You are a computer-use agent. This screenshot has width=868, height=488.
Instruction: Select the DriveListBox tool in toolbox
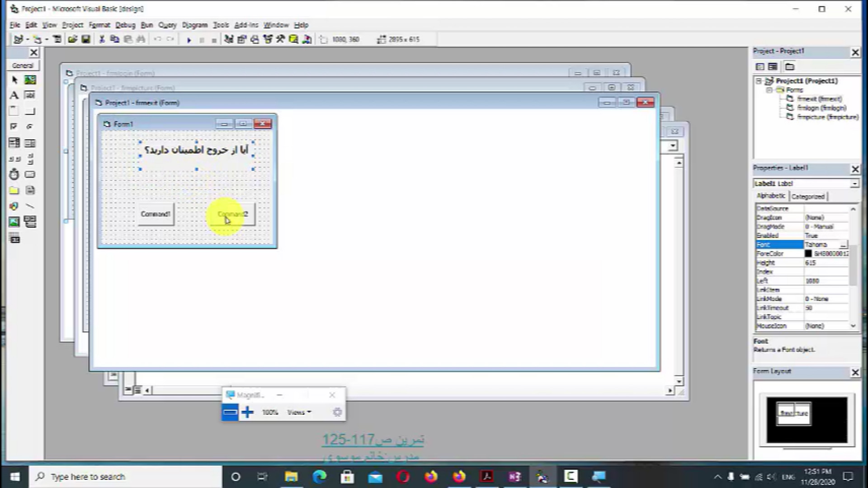30,174
